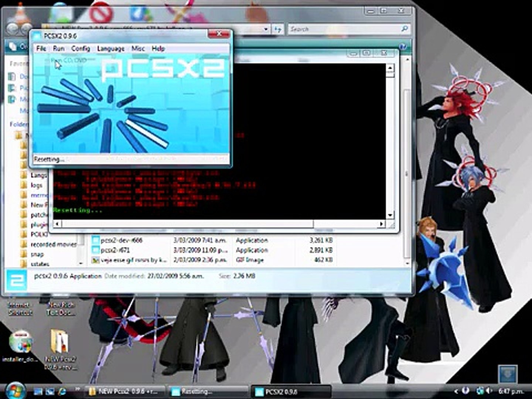
Task: Open the Internet Shortcut desktop icon label
Action: [20, 308]
